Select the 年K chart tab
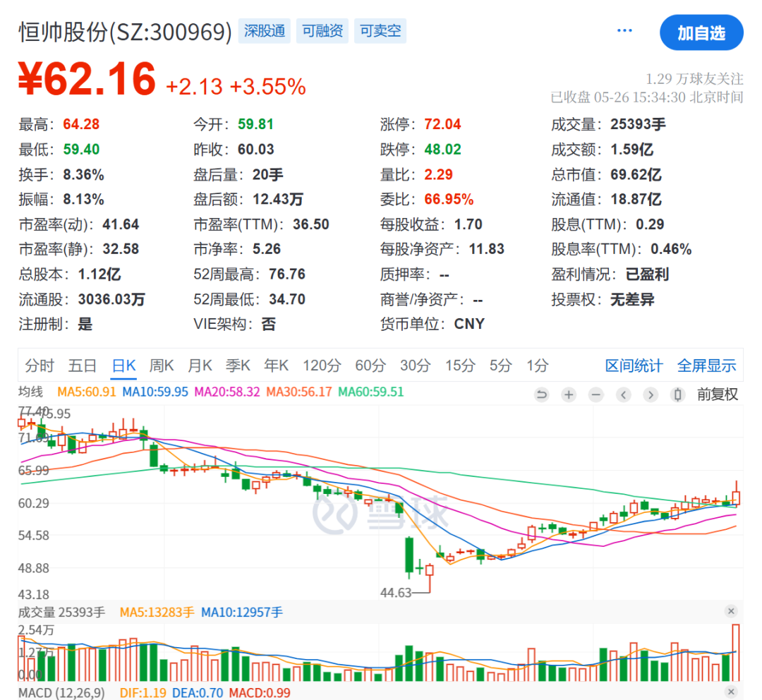The height and width of the screenshot is (700, 762). pyautogui.click(x=276, y=366)
